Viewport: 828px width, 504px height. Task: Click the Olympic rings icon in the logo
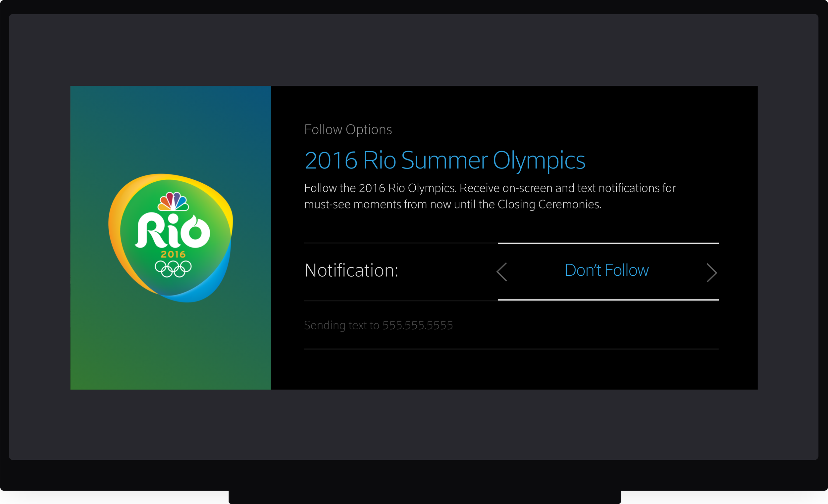173,269
